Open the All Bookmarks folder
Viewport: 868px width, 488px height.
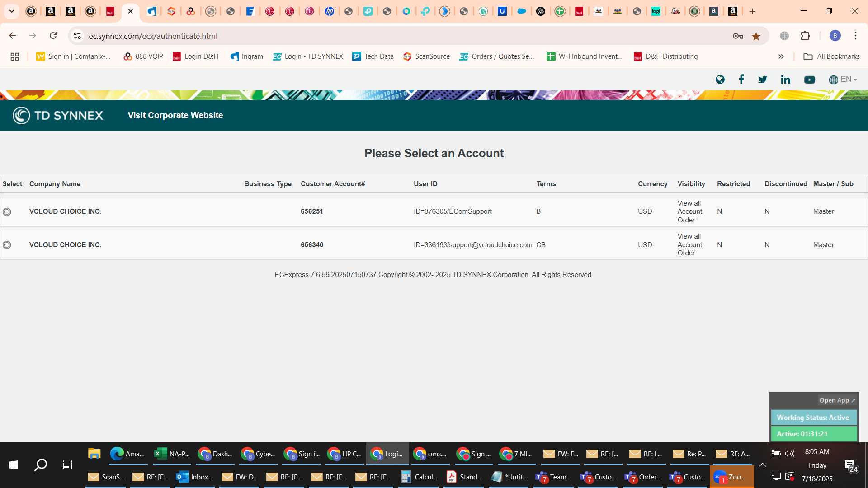coord(832,56)
